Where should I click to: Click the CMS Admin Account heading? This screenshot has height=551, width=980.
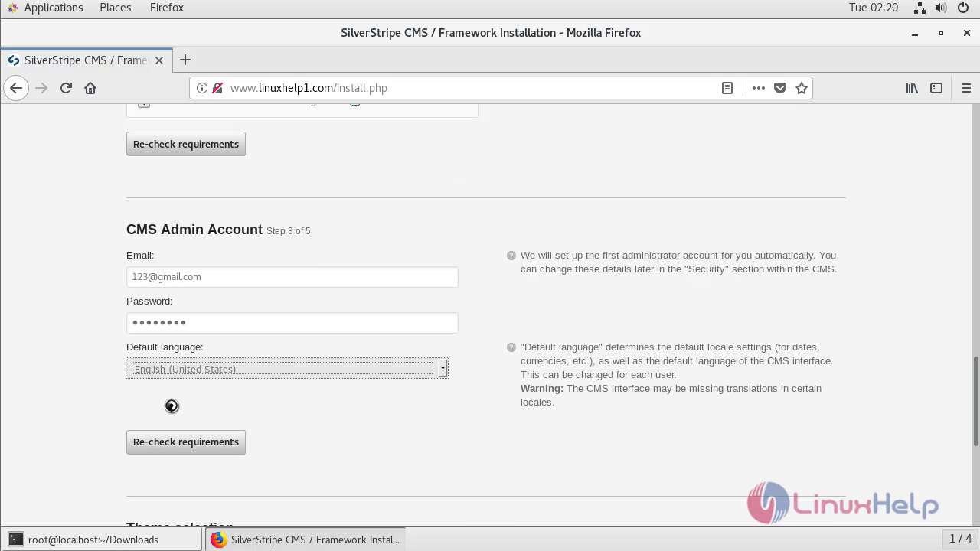tap(194, 230)
